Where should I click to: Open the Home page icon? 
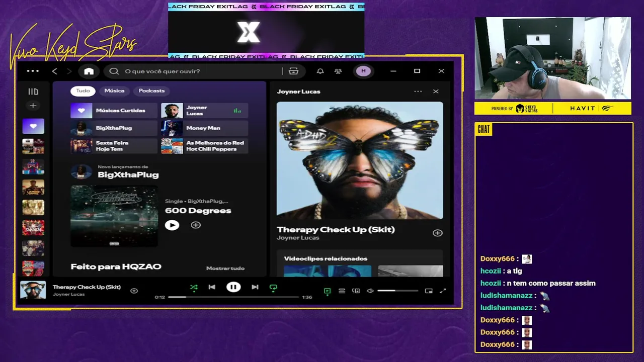[89, 71]
